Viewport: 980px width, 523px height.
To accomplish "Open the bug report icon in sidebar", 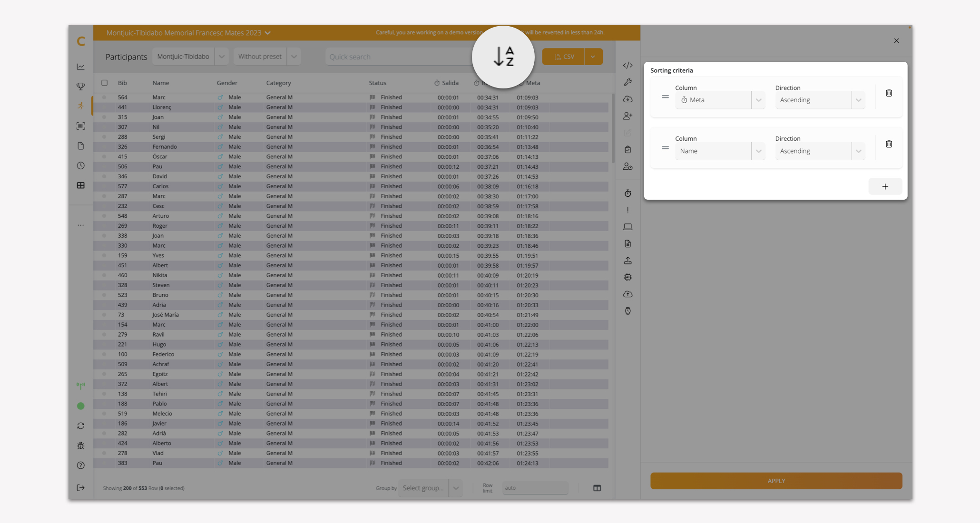I will 81,446.
